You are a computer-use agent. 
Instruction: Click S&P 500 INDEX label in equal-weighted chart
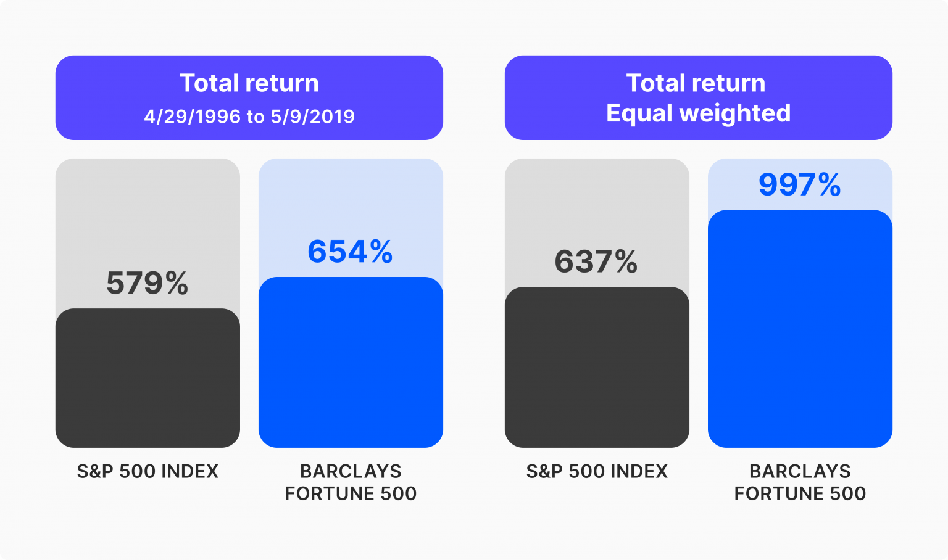597,471
